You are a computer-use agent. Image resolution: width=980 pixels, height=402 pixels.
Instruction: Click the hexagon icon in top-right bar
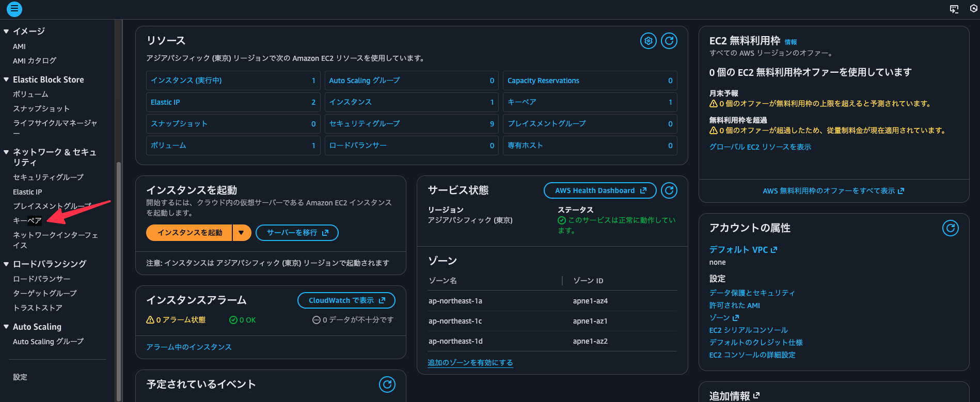click(x=974, y=9)
